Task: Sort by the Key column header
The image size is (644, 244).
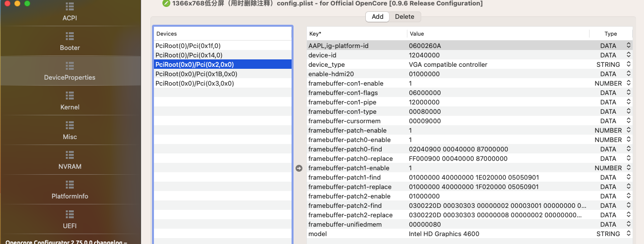Action: (356, 34)
